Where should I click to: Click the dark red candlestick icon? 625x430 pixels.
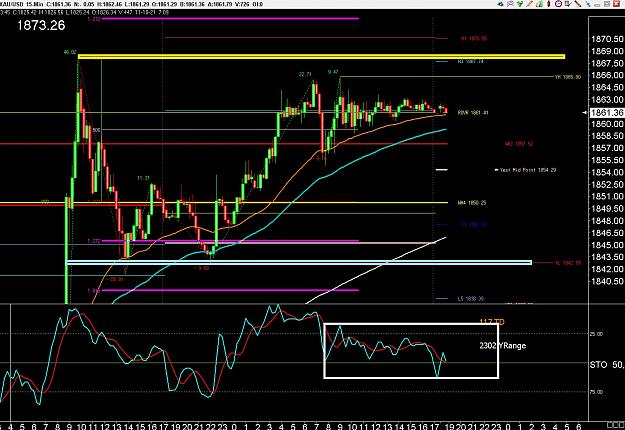(x=549, y=4)
